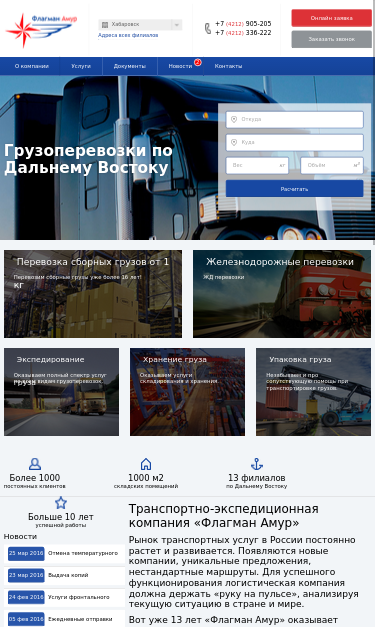Open the Хабаровск city dropdown
Image resolution: width=375 pixels, height=627 pixels.
[140, 25]
